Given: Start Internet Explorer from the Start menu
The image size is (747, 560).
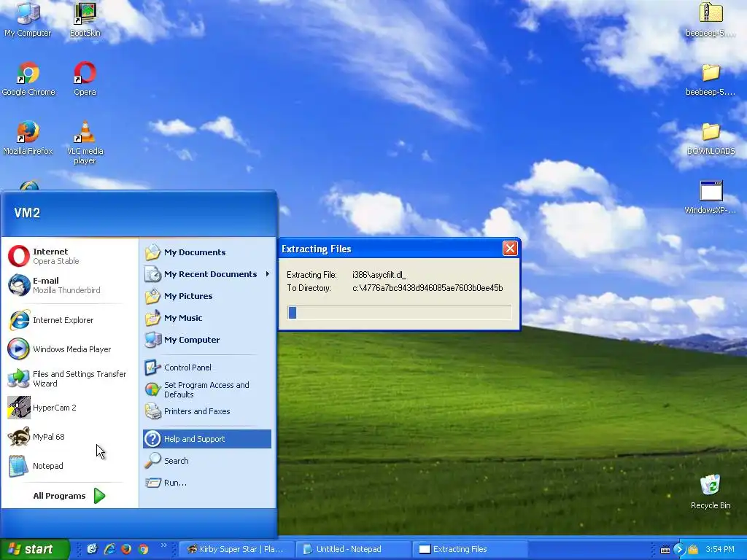Looking at the screenshot, I should (x=69, y=320).
